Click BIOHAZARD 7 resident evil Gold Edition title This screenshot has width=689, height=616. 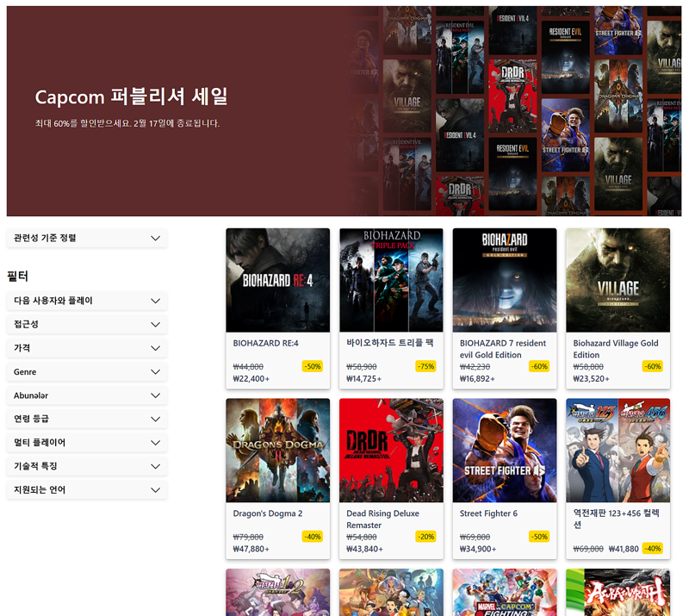tap(503, 349)
